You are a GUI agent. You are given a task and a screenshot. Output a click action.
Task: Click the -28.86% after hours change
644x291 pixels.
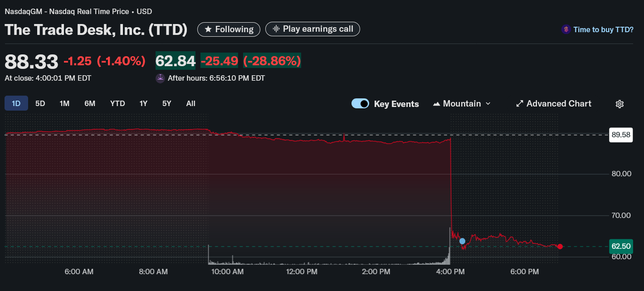coord(272,61)
